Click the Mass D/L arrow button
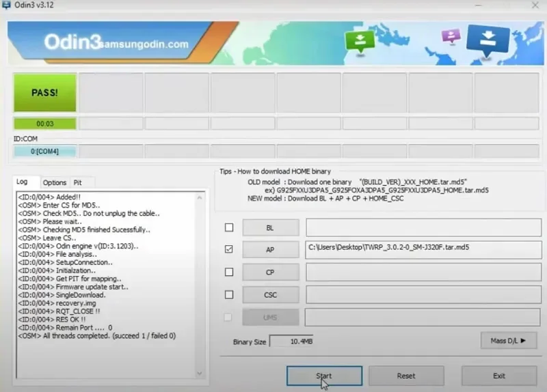Viewport: 547px width, 392px height. tap(509, 340)
